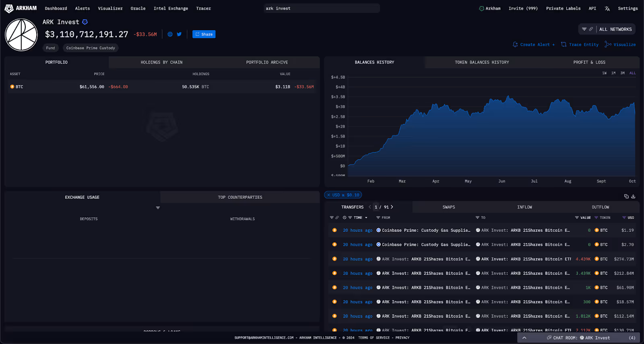Switch to Holdings By Chain tab

161,62
